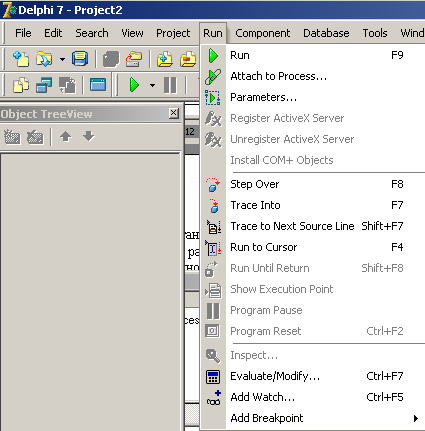The width and height of the screenshot is (425, 431).
Task: Click the Pause toolbar button
Action: (x=170, y=85)
